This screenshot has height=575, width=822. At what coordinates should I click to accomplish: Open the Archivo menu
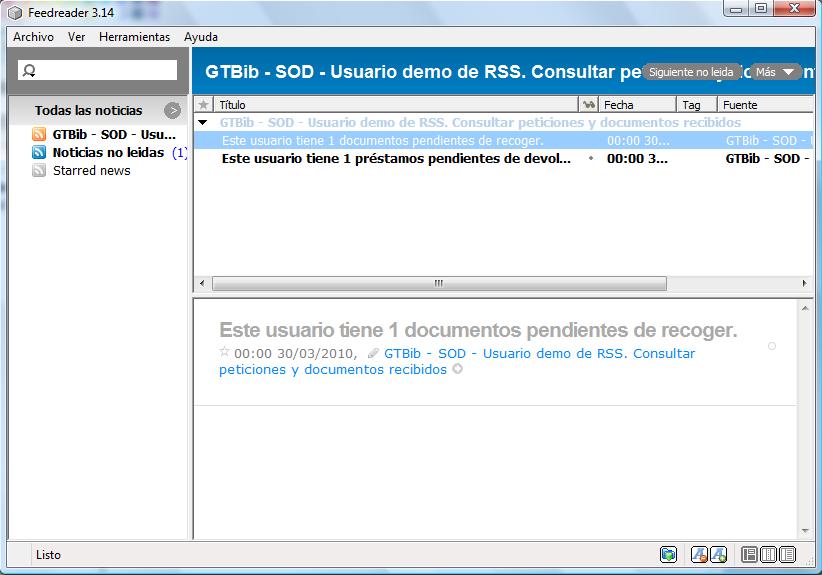tap(34, 37)
